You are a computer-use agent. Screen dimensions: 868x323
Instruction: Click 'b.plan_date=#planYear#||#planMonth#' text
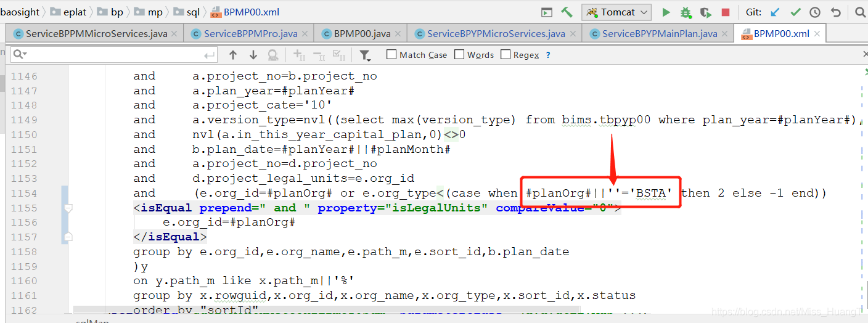(321, 149)
